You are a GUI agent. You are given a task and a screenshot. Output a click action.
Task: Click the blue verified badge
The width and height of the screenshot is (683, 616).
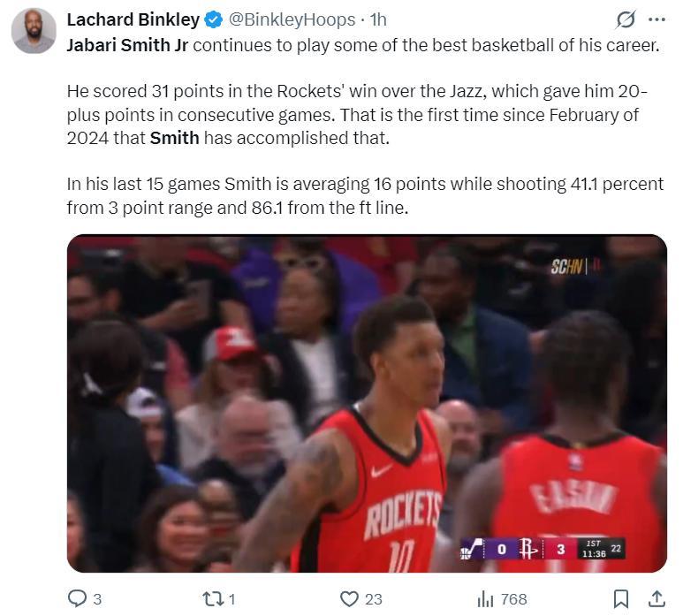214,20
